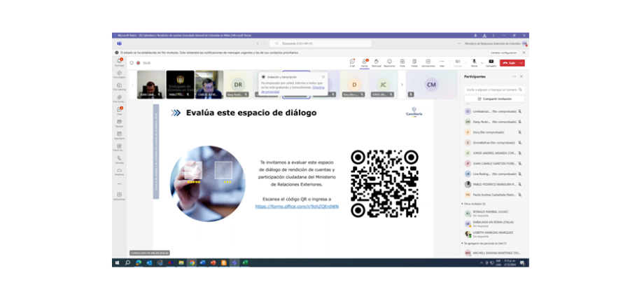Open the Vista layout options
The height and width of the screenshot is (294, 644).
[x=402, y=62]
